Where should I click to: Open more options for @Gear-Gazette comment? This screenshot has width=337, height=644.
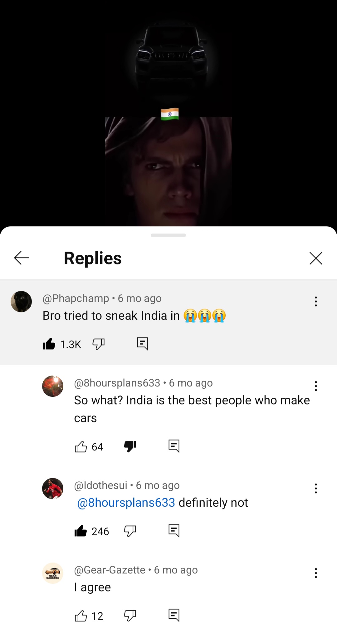pyautogui.click(x=316, y=573)
